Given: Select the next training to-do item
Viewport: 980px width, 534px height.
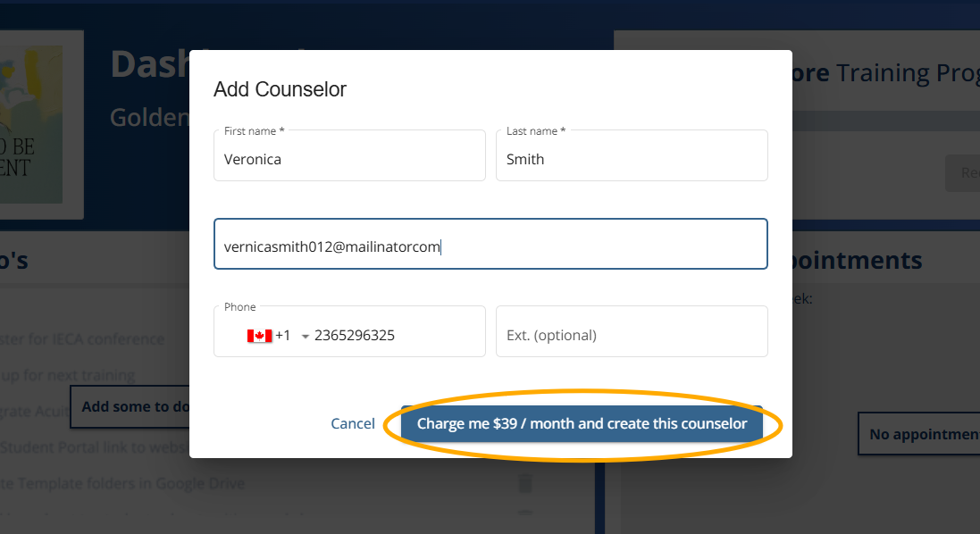Looking at the screenshot, I should click(71, 375).
